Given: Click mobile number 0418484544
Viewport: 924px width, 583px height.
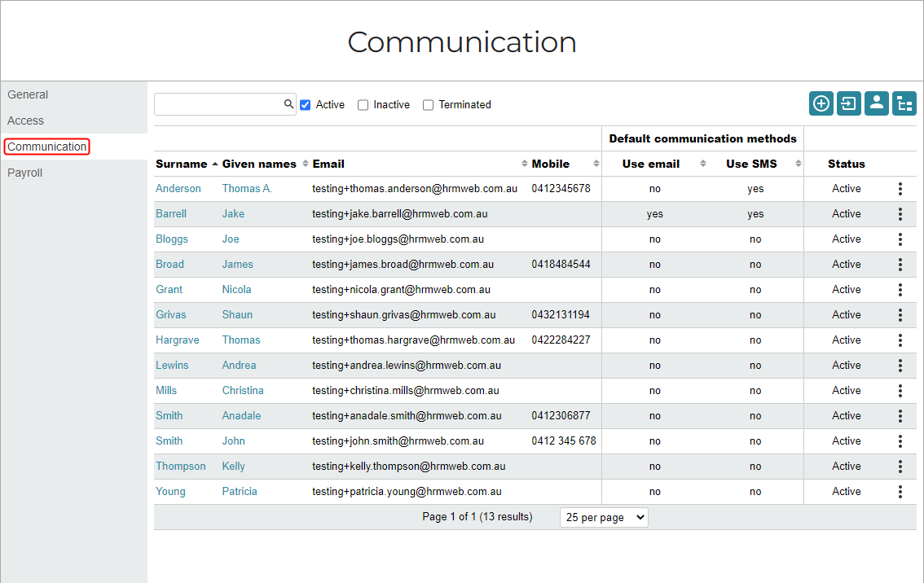Looking at the screenshot, I should 561,265.
